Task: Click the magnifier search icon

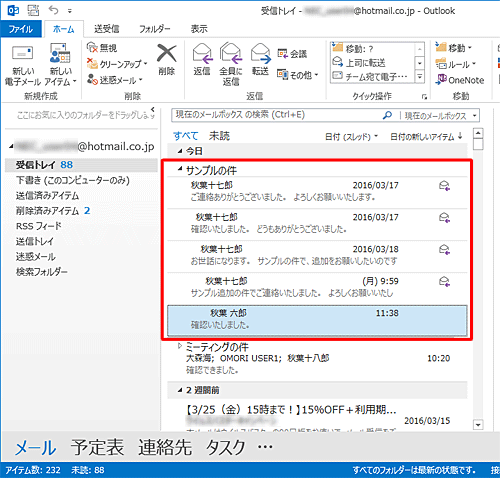Action: point(387,115)
